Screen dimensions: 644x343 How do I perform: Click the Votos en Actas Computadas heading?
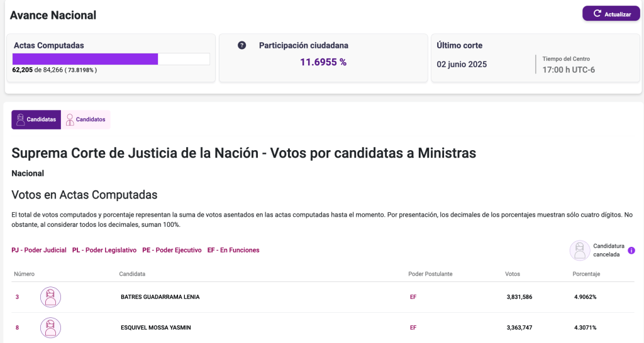84,195
